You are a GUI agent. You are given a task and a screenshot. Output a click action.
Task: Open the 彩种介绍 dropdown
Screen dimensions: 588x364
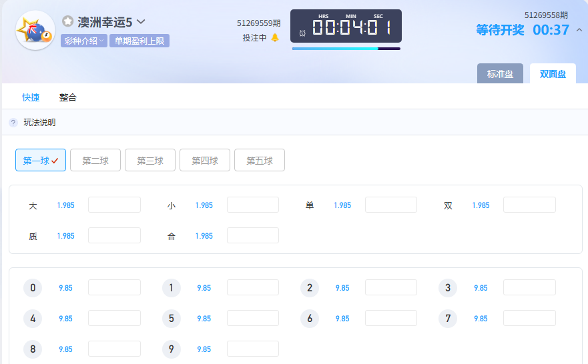[x=84, y=41]
